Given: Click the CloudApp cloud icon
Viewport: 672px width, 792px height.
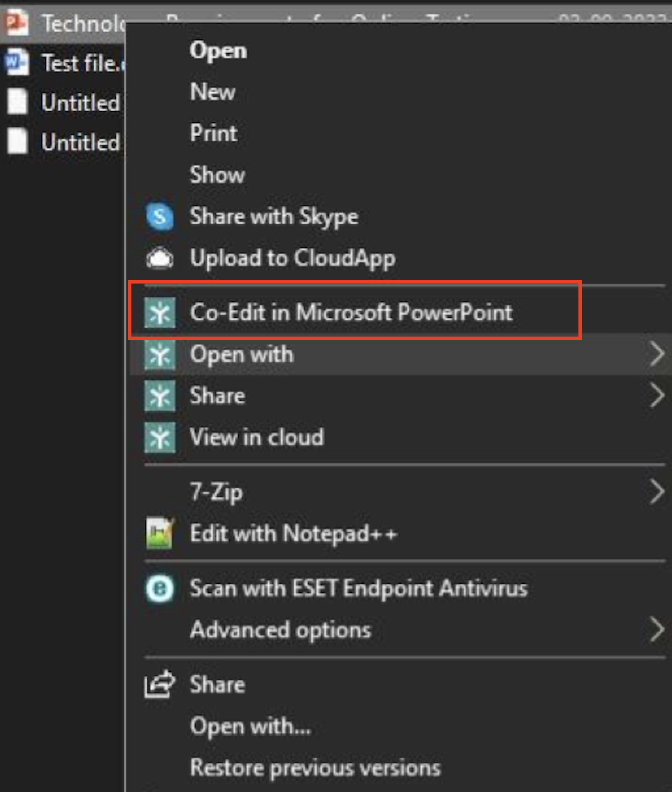Looking at the screenshot, I should click(159, 258).
